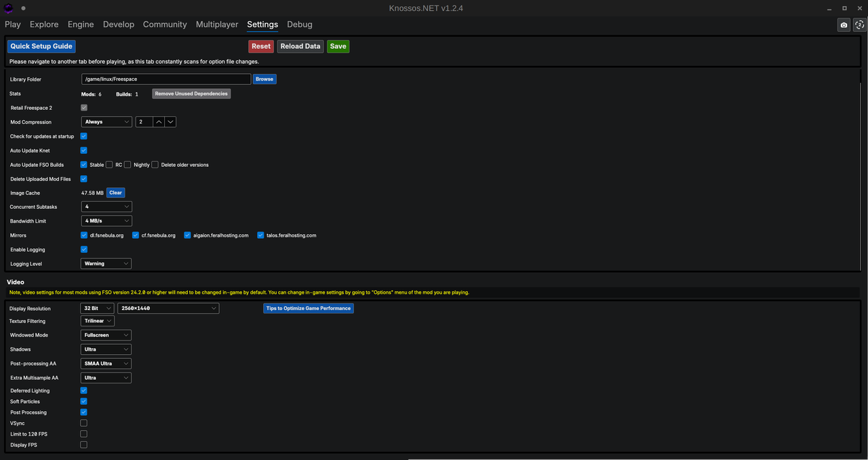Click the 47.58 MB image cache value
The image size is (868, 460).
92,193
